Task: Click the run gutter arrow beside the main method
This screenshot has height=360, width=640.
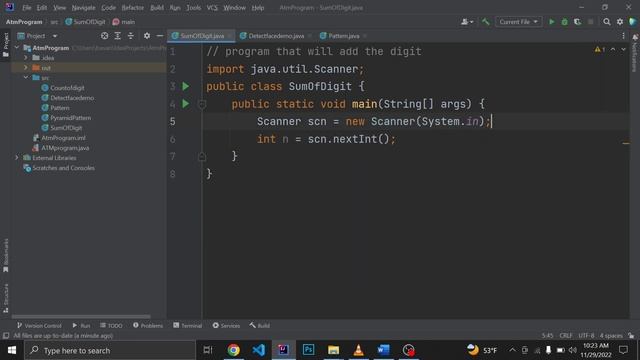Action: [x=186, y=104]
